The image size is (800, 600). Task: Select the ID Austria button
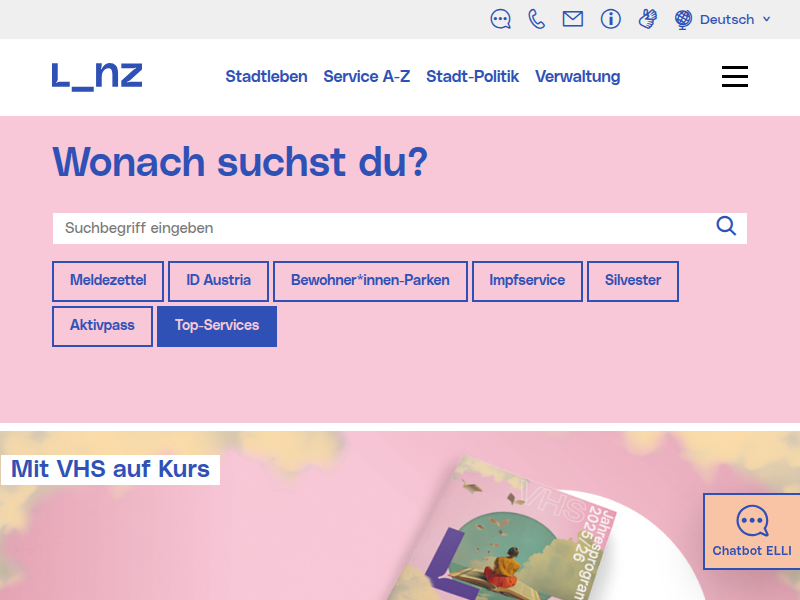(218, 281)
